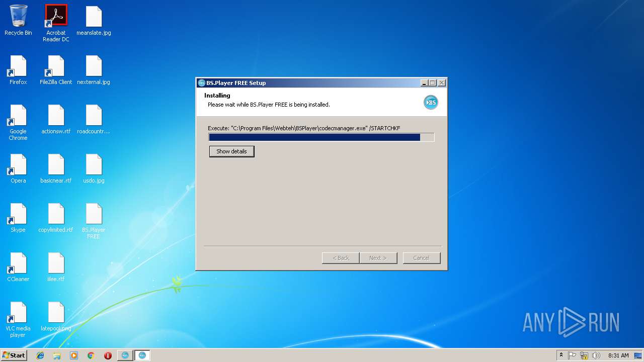Click the BS.Player setup title icon

coord(201,83)
